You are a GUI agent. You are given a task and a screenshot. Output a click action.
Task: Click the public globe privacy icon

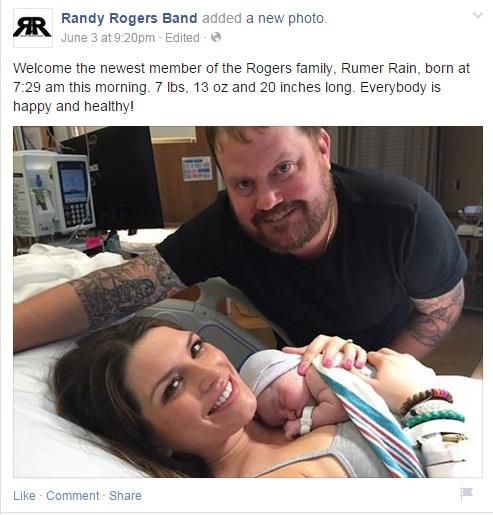pos(216,37)
